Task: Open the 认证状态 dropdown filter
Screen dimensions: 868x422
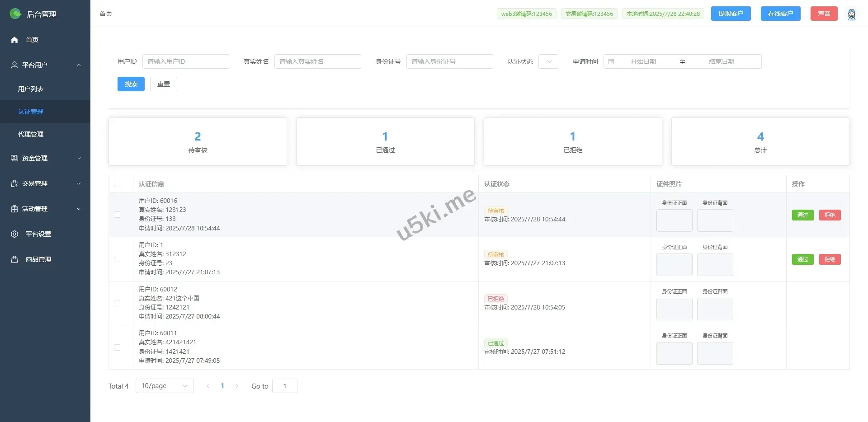Action: 548,61
